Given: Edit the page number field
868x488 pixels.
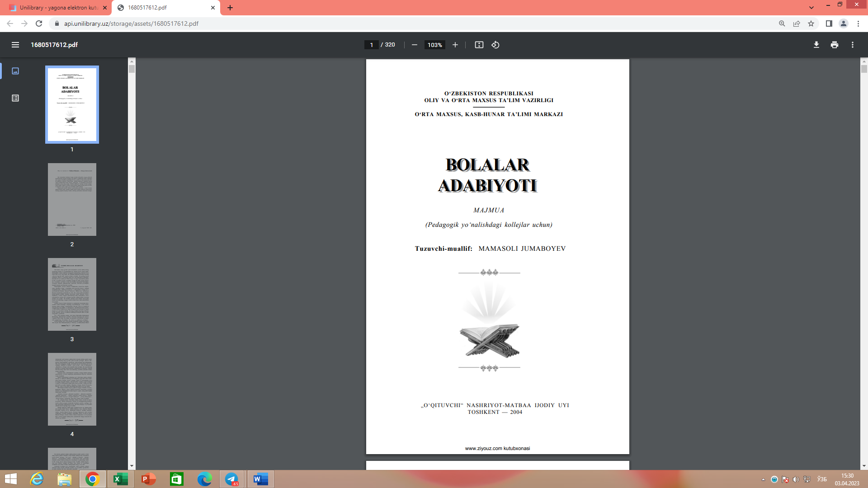Looking at the screenshot, I should point(372,45).
